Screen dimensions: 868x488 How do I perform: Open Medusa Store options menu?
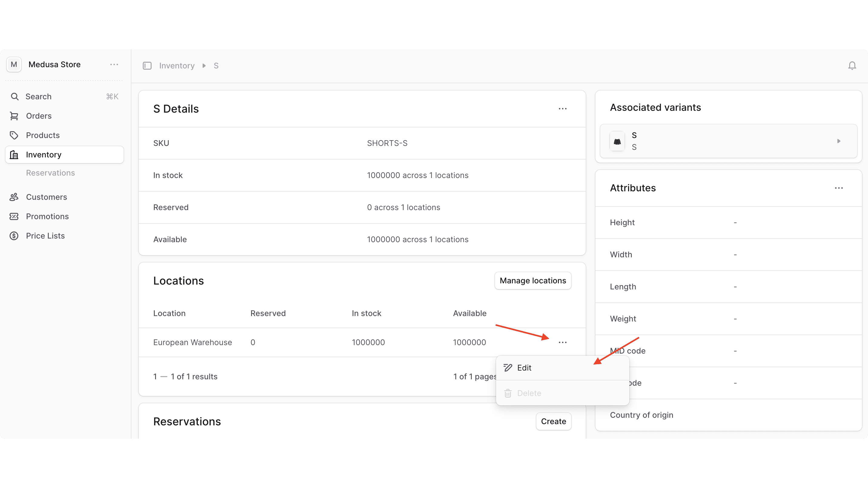[114, 64]
